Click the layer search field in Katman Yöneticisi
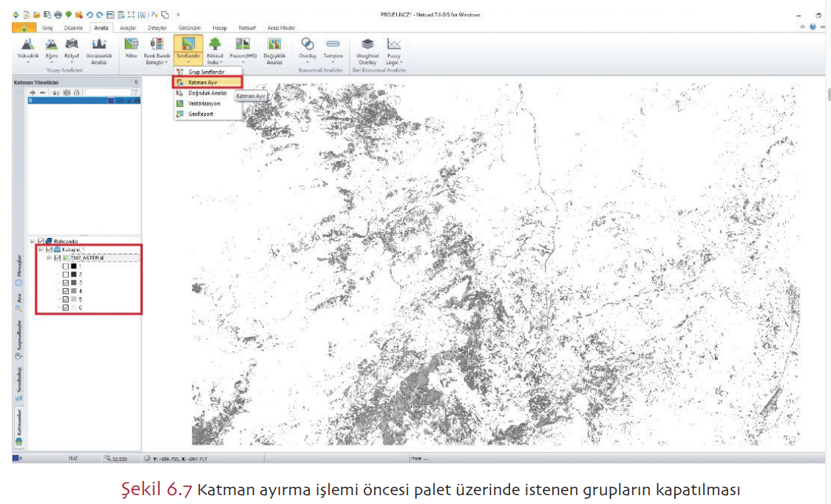Image resolution: width=831 pixels, height=504 pixels. 107,92
